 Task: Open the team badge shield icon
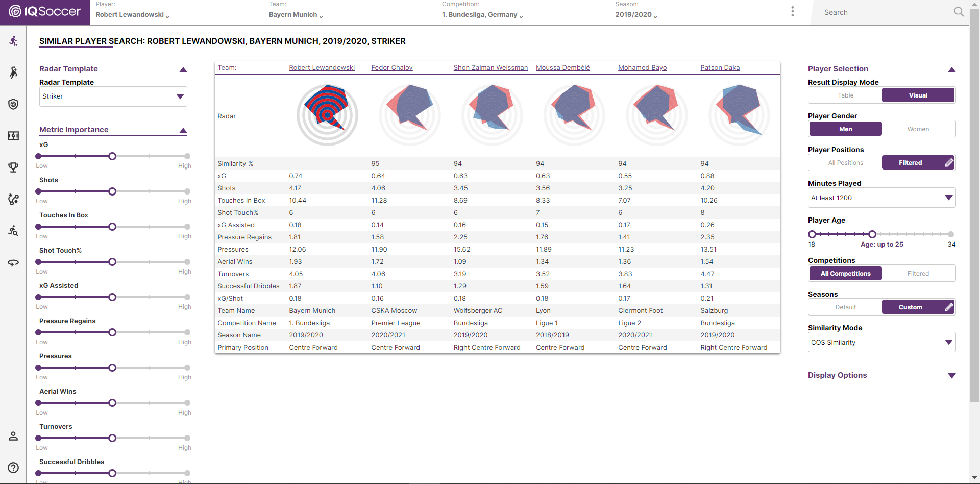pyautogui.click(x=13, y=104)
